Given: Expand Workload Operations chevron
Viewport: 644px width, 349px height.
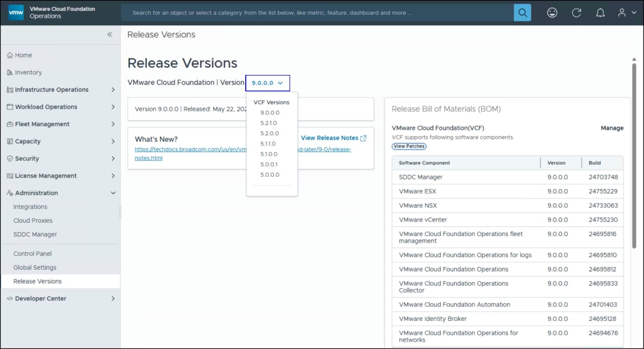Looking at the screenshot, I should 113,107.
